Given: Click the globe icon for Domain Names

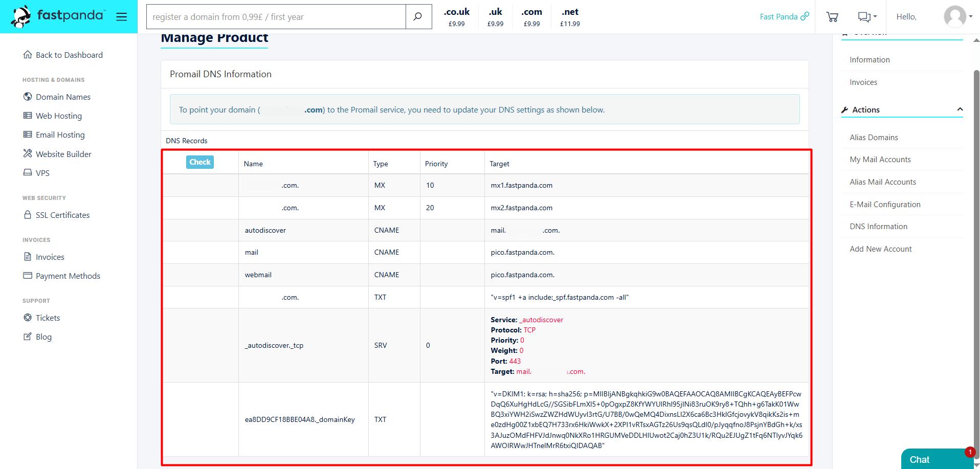Looking at the screenshot, I should 28,96.
